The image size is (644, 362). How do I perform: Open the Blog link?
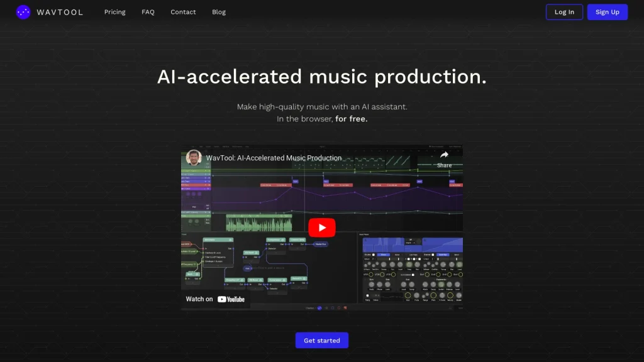tap(219, 12)
